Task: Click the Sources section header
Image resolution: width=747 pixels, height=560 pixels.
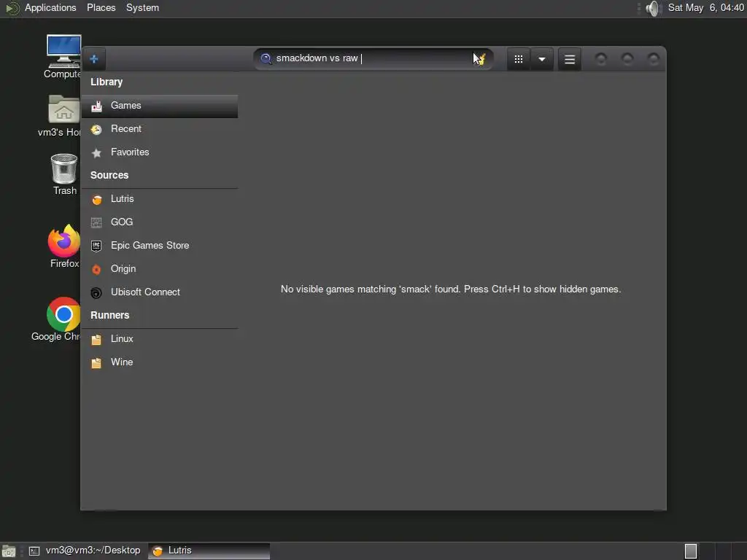Action: pyautogui.click(x=109, y=175)
